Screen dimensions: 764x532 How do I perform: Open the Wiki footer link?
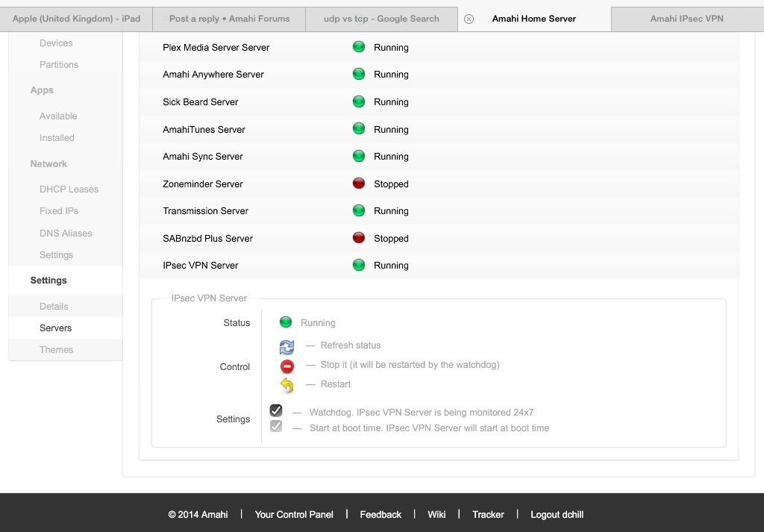(436, 514)
